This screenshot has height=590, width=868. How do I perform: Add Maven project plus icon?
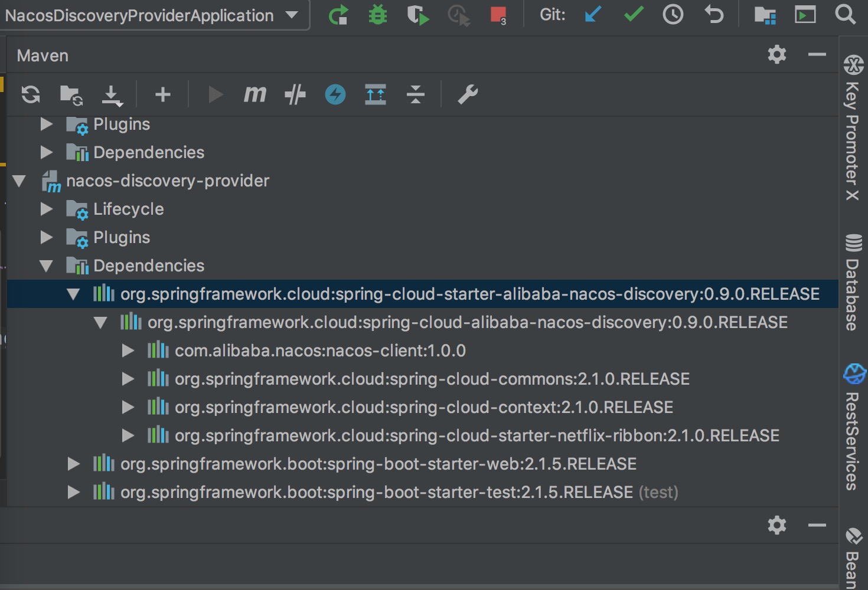tap(163, 94)
